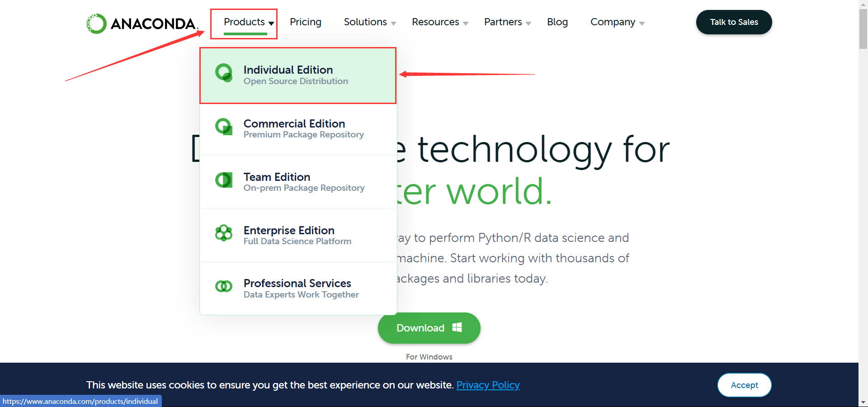The height and width of the screenshot is (407, 868).
Task: Select Individual Edition from the Products menu
Action: (x=298, y=76)
